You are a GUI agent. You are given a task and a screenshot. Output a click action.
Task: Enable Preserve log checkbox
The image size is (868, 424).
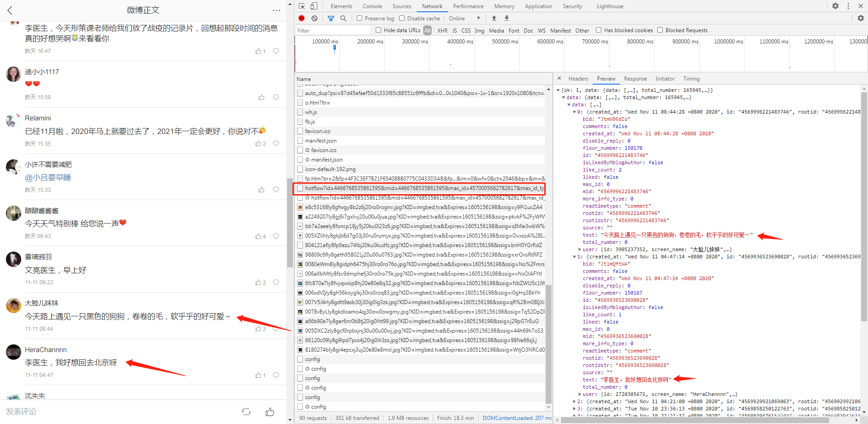[359, 18]
